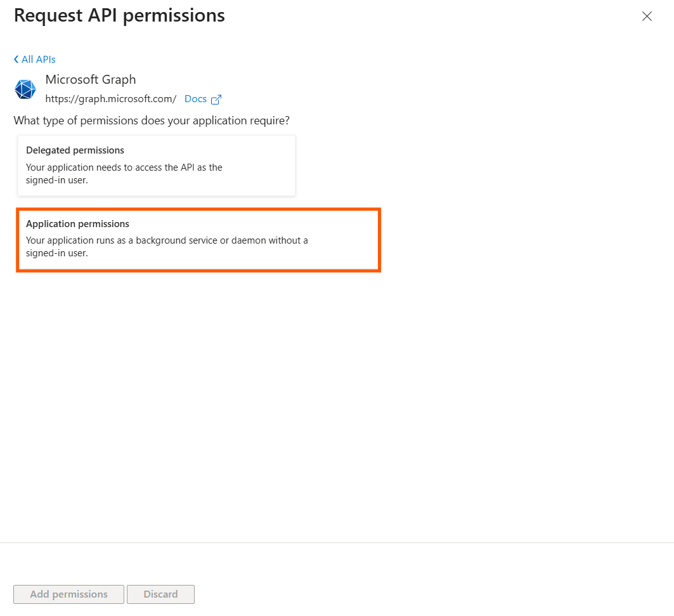Image resolution: width=674 pixels, height=616 pixels.
Task: Click the Application permissions title label
Action: (x=77, y=224)
